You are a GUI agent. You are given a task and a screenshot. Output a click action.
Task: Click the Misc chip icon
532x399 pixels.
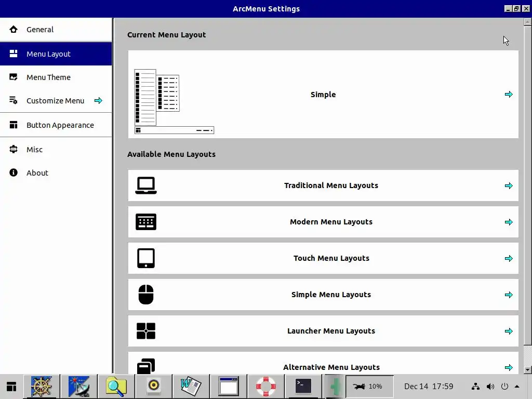click(14, 149)
